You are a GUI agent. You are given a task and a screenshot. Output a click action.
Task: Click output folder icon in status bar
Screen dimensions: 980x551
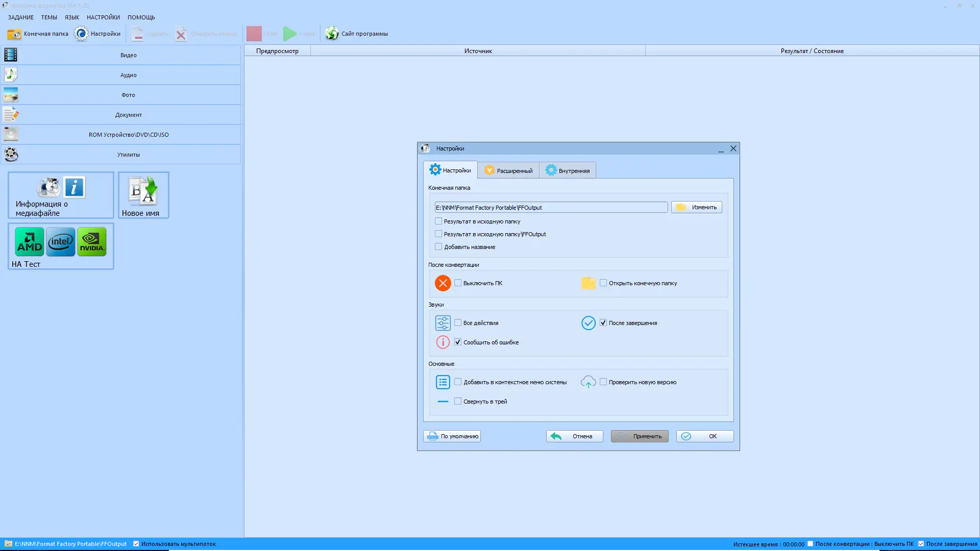pyautogui.click(x=8, y=544)
